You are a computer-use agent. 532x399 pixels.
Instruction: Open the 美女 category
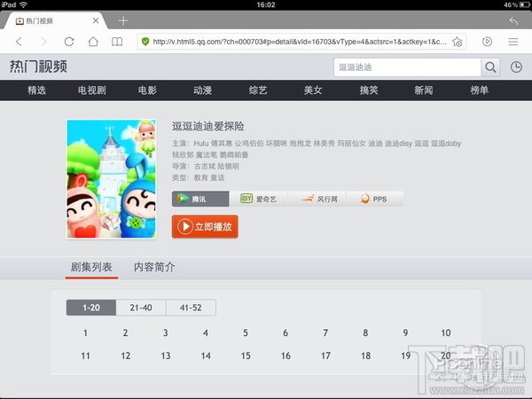[x=313, y=90]
